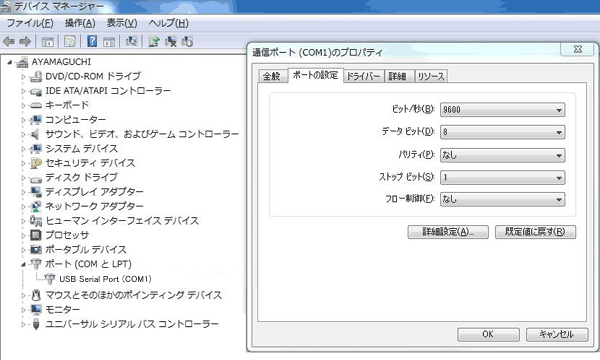Viewport: 600px width, 360px height.
Task: Open the ビット/秒 baud rate dropdown
Action: [x=502, y=110]
